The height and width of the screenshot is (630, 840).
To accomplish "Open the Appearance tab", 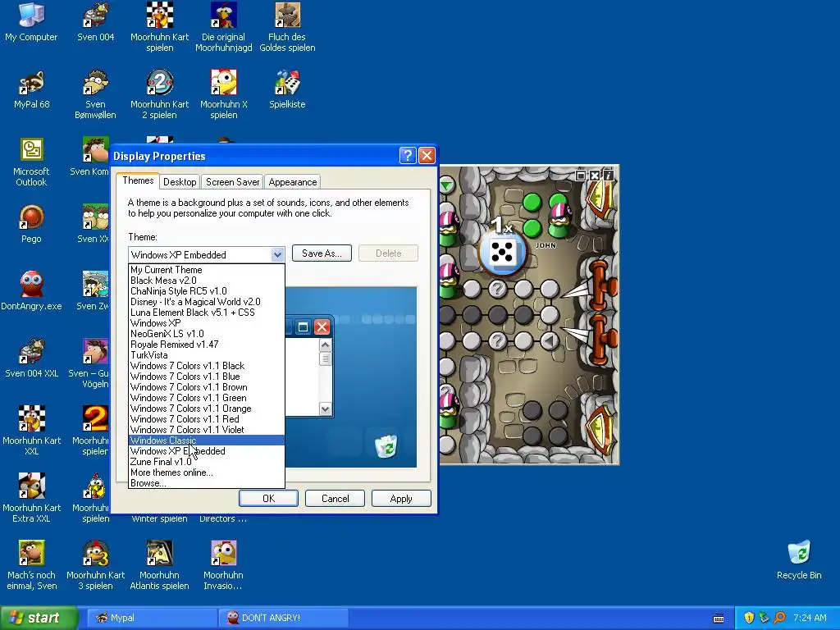I will click(x=293, y=182).
